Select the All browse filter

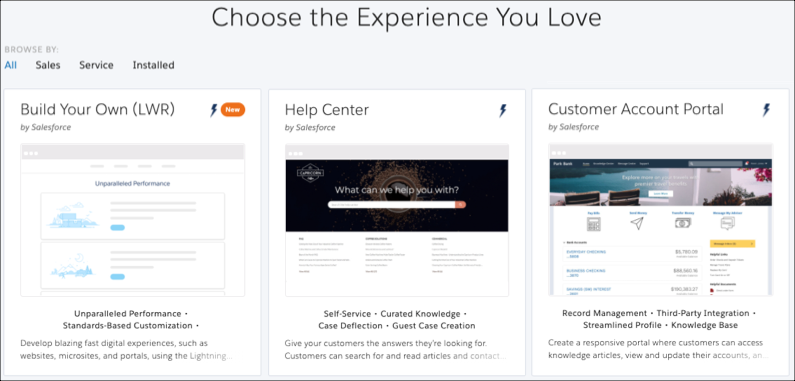[x=11, y=65]
